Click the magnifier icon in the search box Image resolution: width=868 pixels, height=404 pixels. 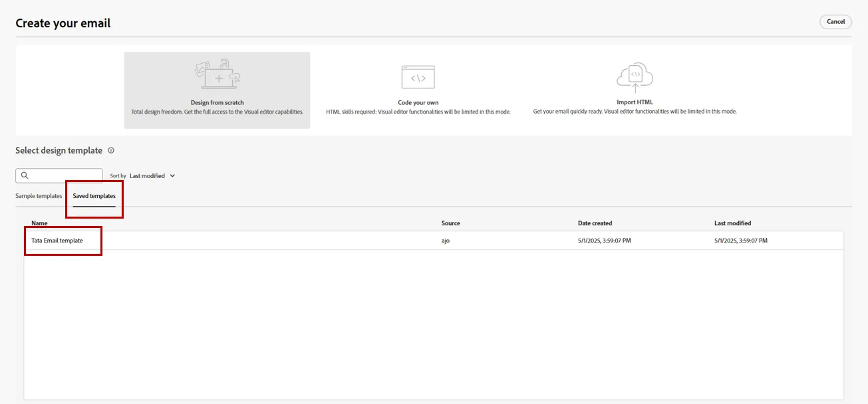coord(25,175)
